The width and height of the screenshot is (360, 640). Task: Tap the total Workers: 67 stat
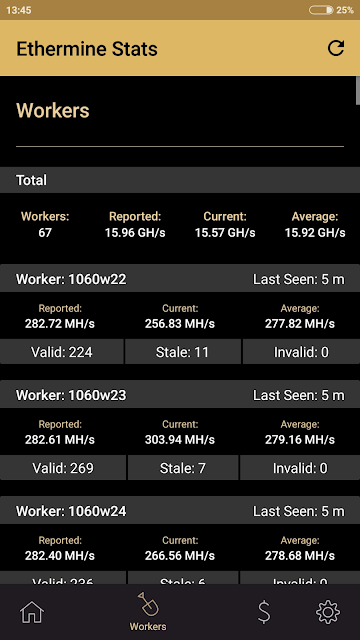[x=45, y=224]
